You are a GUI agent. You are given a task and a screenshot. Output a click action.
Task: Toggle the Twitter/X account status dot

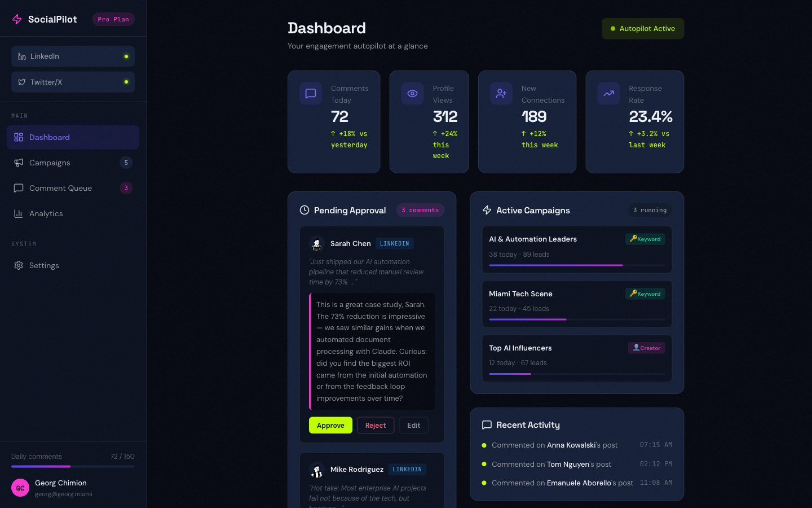(126, 82)
